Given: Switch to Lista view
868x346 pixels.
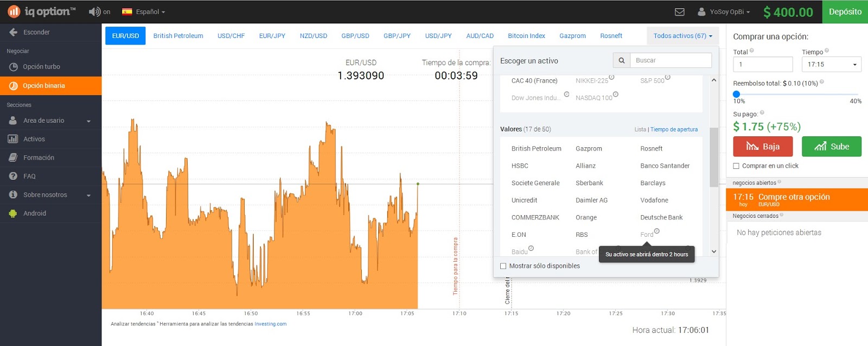Looking at the screenshot, I should coord(640,129).
